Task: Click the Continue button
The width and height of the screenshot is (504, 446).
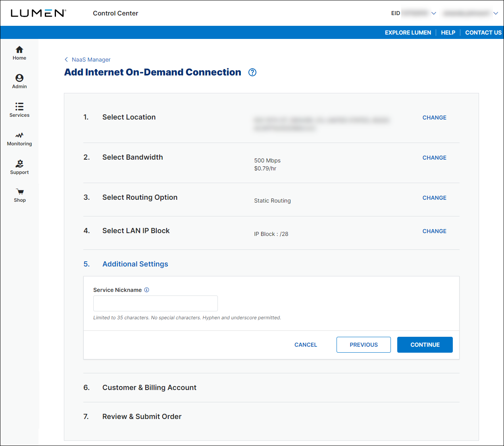Action: click(x=425, y=345)
